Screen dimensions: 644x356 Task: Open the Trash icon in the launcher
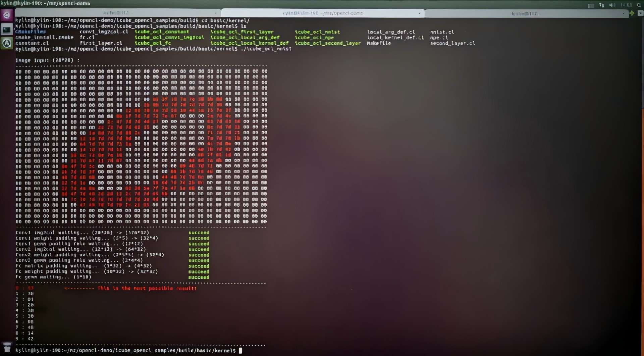7,347
